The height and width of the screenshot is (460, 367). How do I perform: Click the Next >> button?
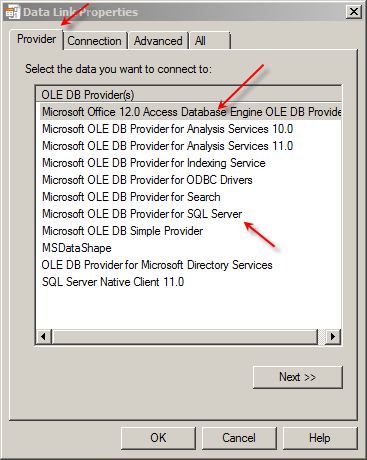[x=298, y=377]
